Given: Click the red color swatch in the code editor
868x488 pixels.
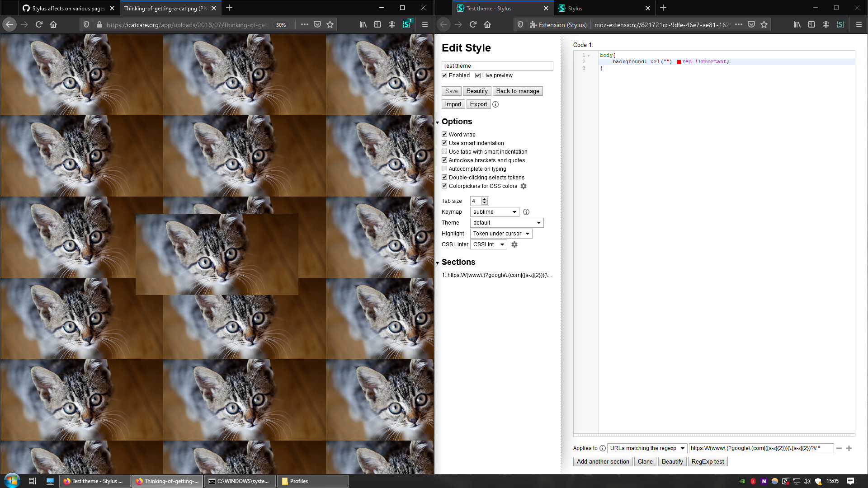Looking at the screenshot, I should pos(679,61).
